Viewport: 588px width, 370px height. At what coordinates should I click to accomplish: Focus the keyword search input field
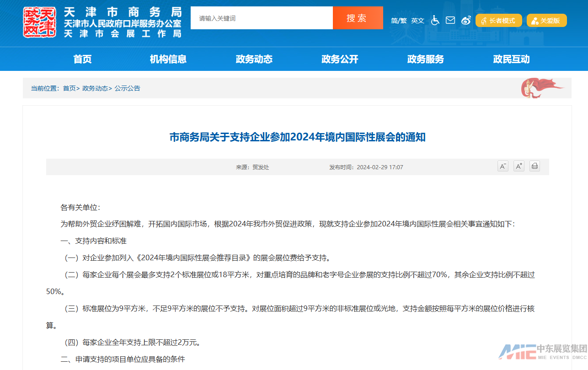click(262, 18)
